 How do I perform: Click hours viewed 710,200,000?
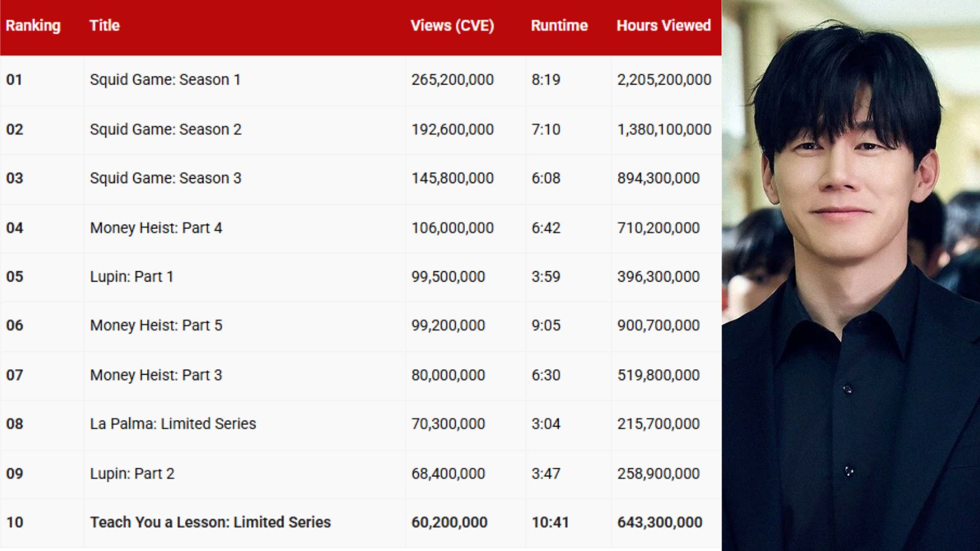click(x=658, y=228)
